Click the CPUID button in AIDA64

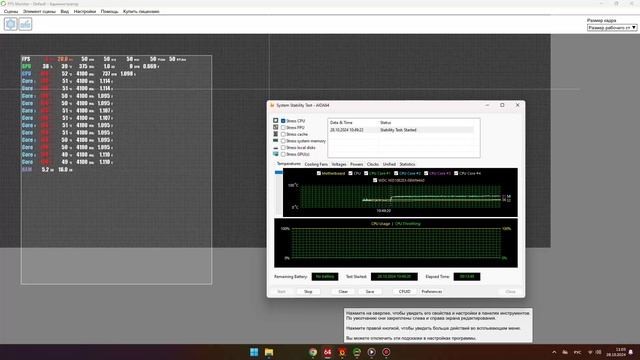[x=404, y=291]
